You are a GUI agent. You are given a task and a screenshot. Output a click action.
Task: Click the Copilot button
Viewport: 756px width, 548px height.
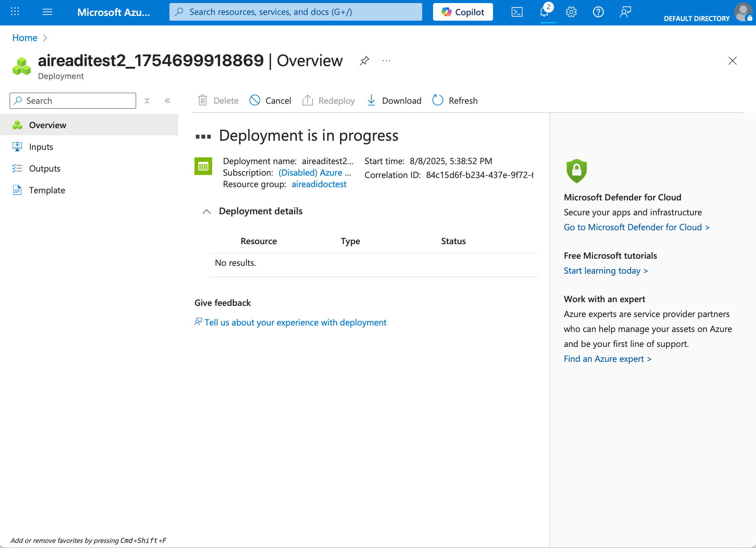[463, 12]
